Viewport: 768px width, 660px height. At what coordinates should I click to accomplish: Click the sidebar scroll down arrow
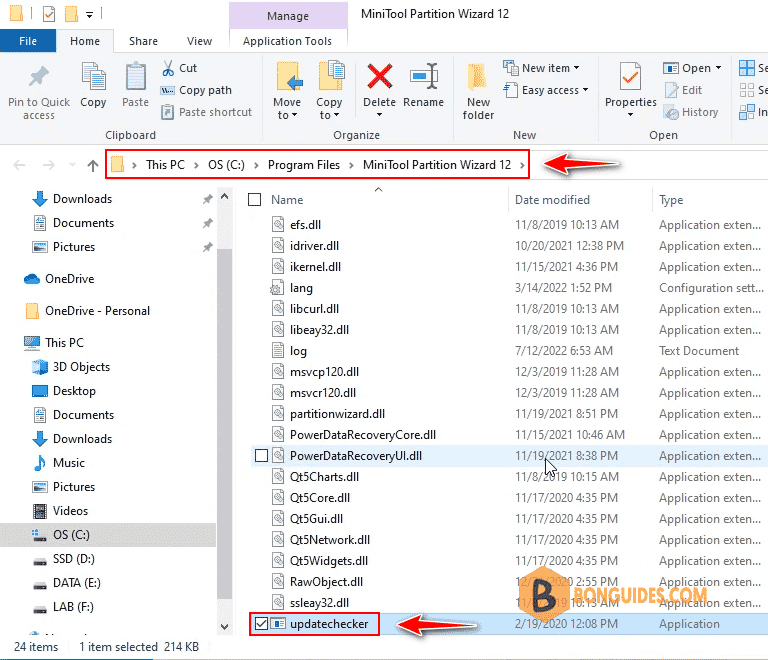click(224, 626)
